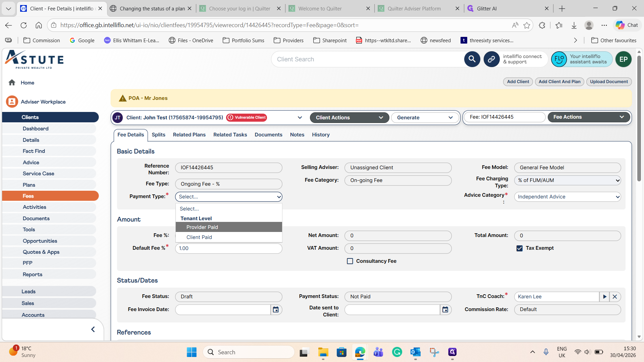Click the Adviser Workplace person icon
This screenshot has height=362, width=644.
(12, 102)
